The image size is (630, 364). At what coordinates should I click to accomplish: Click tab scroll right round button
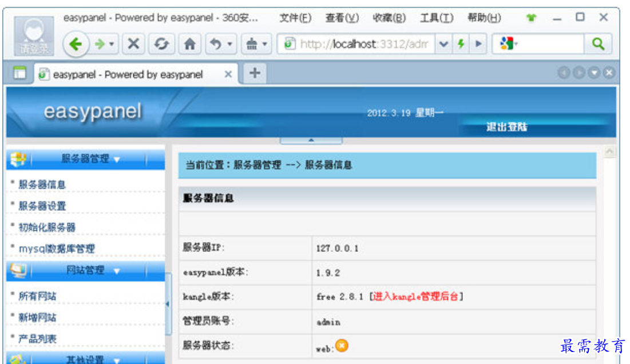(579, 73)
